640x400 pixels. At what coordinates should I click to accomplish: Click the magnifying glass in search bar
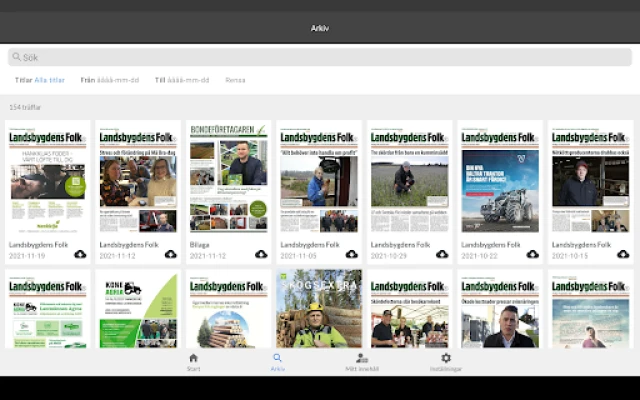pyautogui.click(x=16, y=57)
